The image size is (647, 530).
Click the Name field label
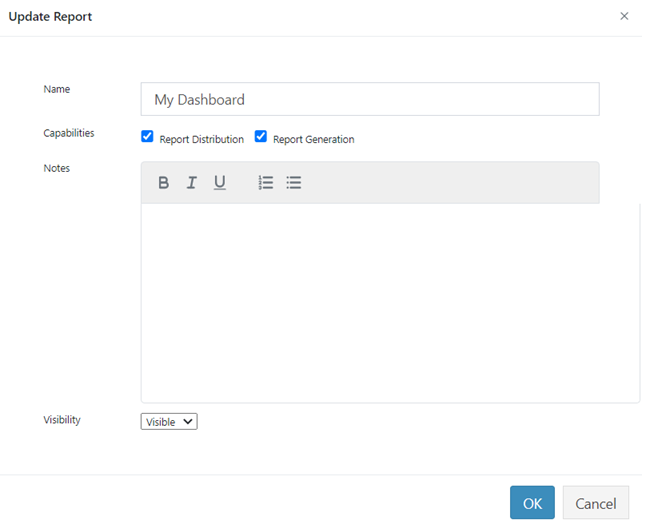(57, 89)
